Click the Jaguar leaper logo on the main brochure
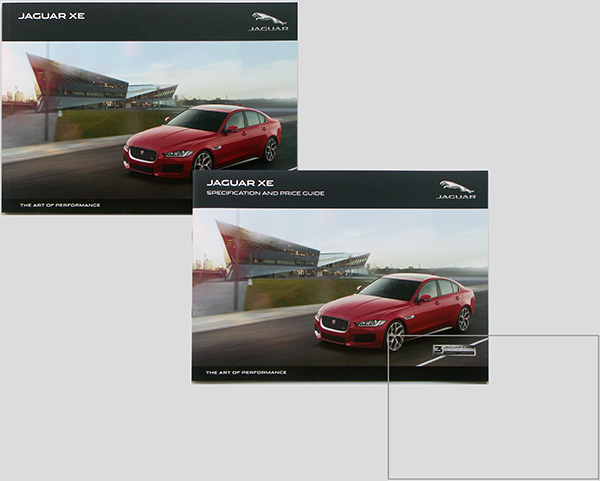The height and width of the screenshot is (481, 600). pyautogui.click(x=269, y=21)
